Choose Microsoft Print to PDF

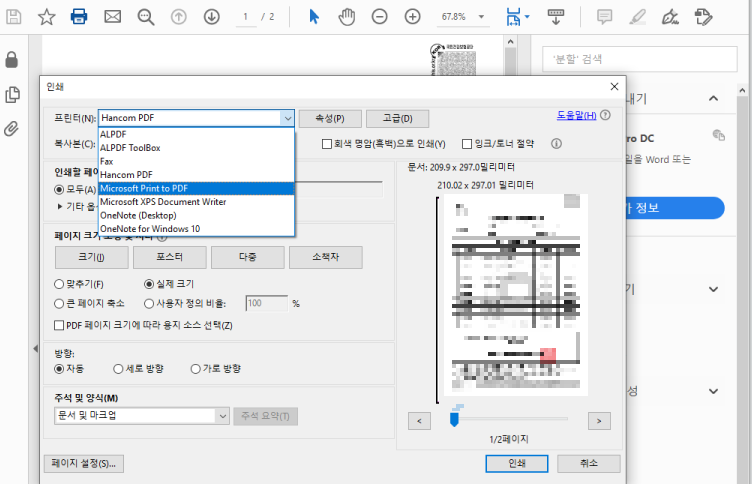(x=196, y=189)
